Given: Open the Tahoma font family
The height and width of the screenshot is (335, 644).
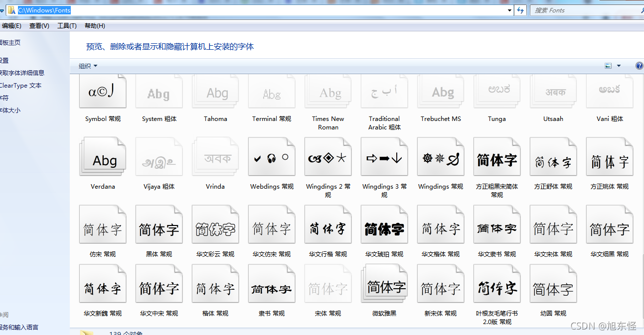Looking at the screenshot, I should coord(215,92).
